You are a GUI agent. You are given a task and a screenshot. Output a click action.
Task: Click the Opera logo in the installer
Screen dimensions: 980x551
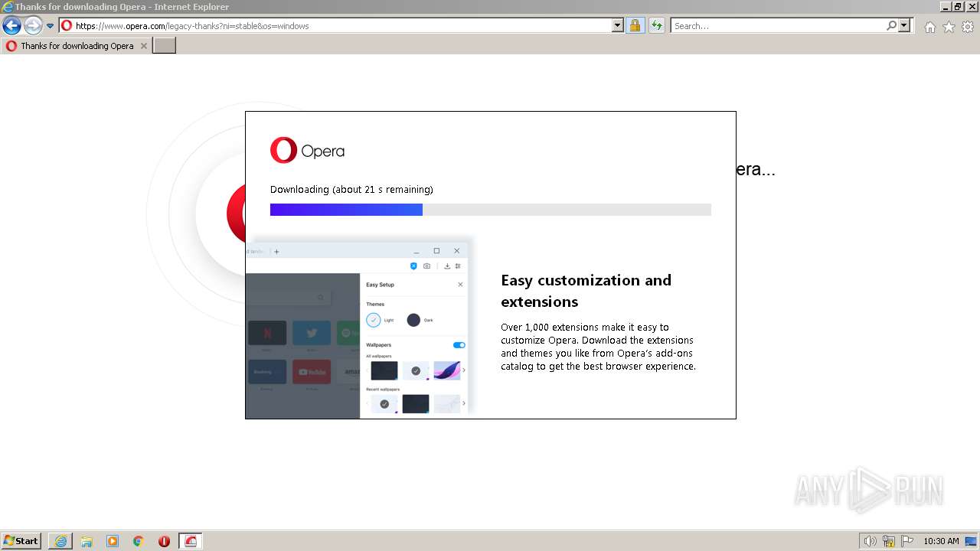307,150
